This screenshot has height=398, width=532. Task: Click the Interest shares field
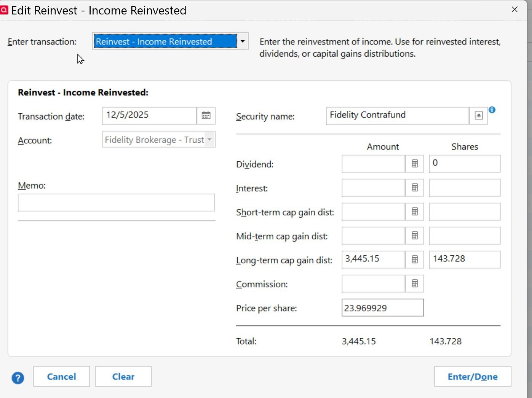465,188
